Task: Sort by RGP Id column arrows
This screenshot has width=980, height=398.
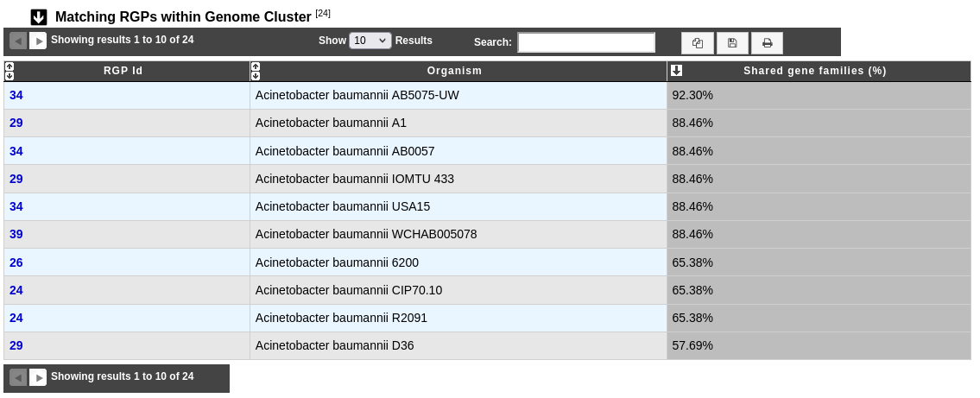Action: [x=9, y=72]
